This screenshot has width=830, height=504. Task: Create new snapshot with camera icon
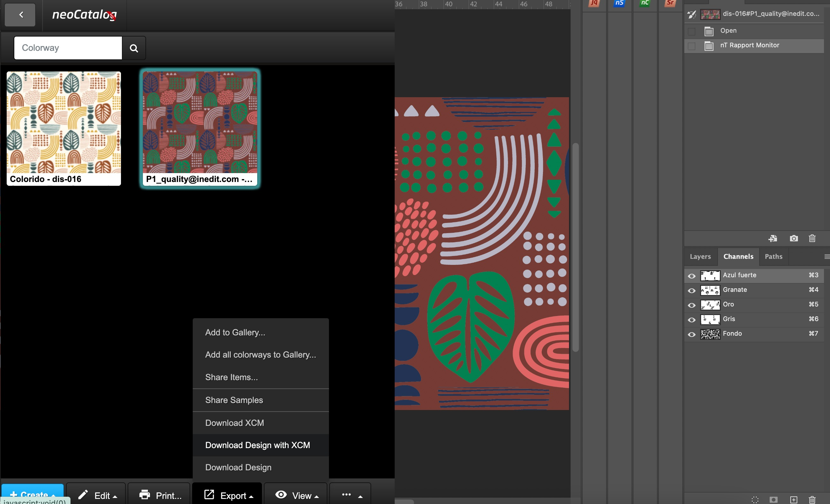[793, 239]
